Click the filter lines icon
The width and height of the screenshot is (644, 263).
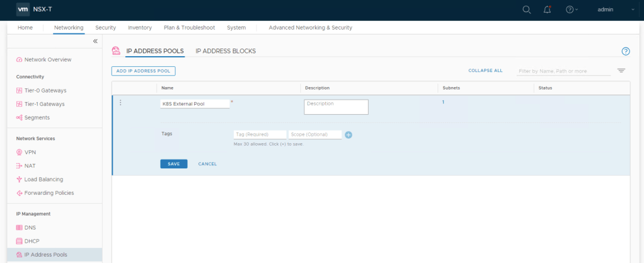621,71
